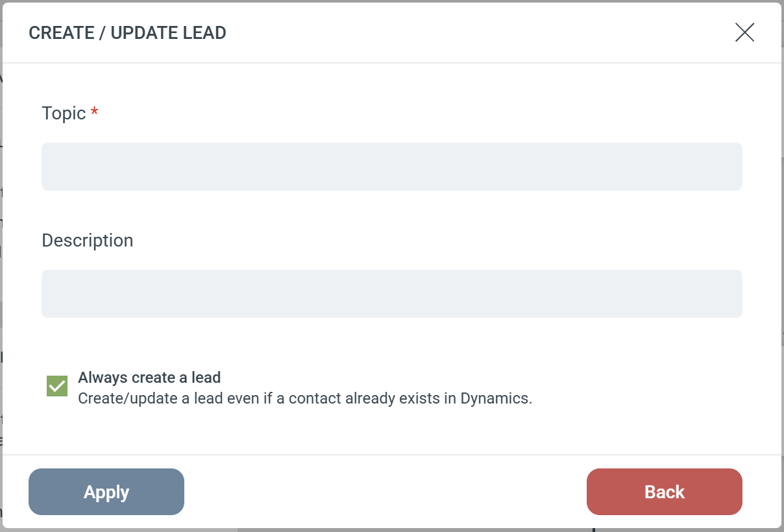Click the Topic field label

coord(64,114)
